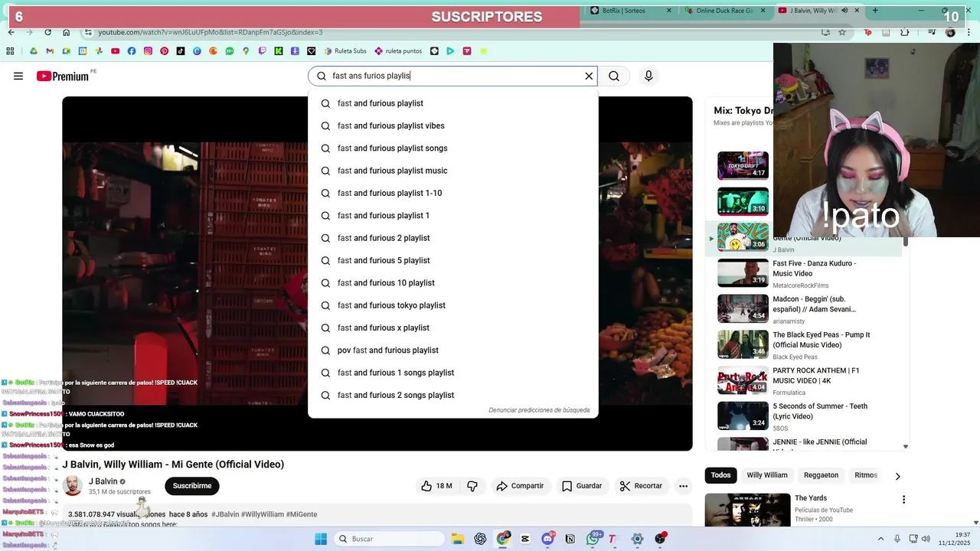Image resolution: width=980 pixels, height=551 pixels.
Task: Bookmark this page with the star icon
Action: [842, 32]
